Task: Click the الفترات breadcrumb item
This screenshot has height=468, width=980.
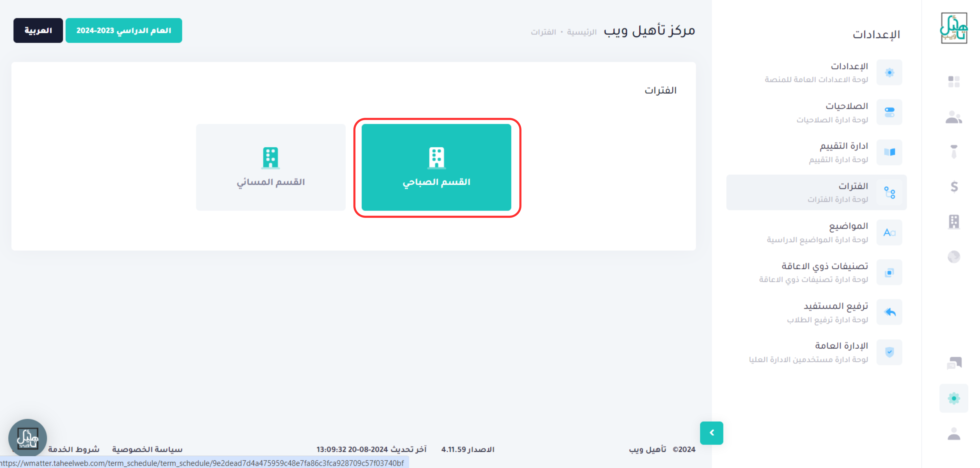Action: click(544, 32)
